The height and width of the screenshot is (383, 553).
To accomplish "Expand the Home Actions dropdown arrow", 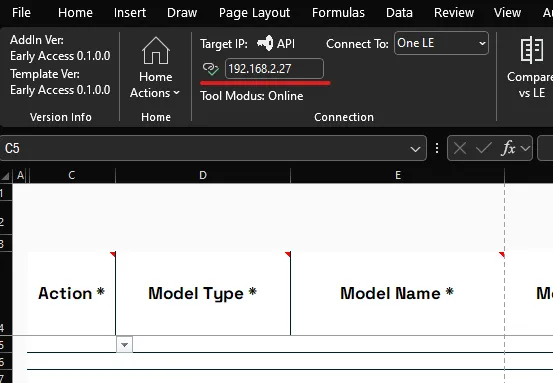I will click(x=176, y=93).
